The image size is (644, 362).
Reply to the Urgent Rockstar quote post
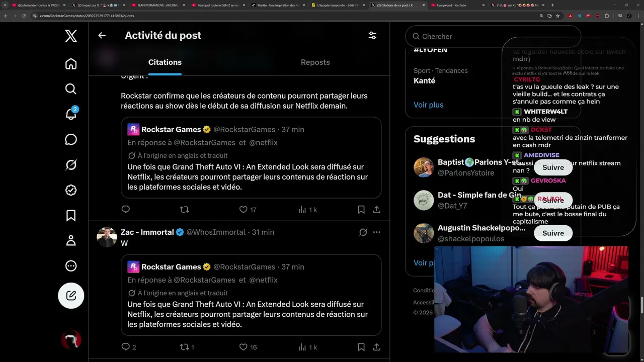click(x=126, y=210)
